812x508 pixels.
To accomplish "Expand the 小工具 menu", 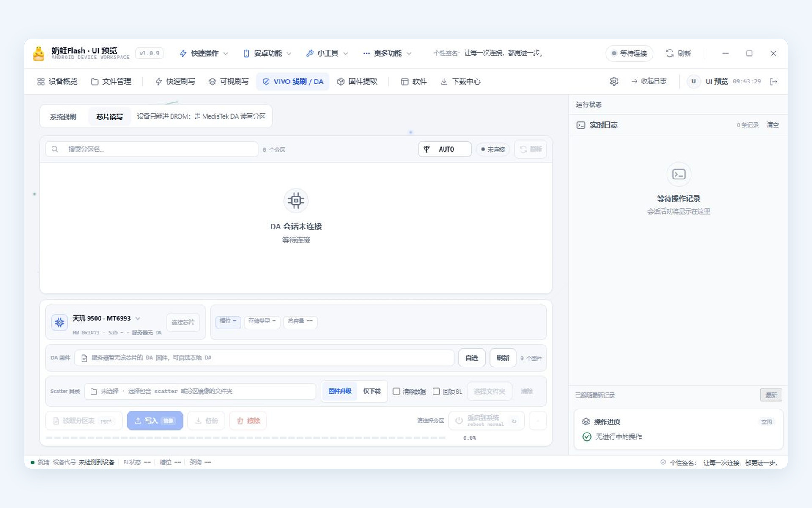I will click(x=327, y=53).
